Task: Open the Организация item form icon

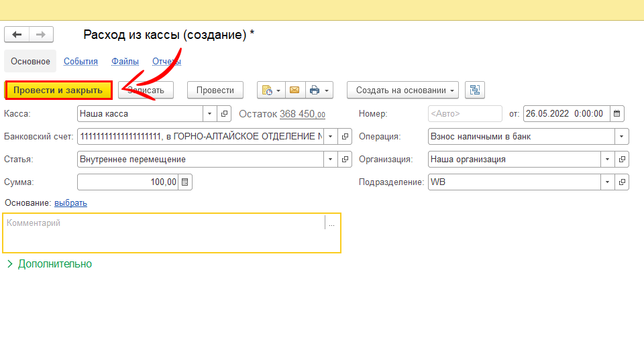Action: coord(623,160)
